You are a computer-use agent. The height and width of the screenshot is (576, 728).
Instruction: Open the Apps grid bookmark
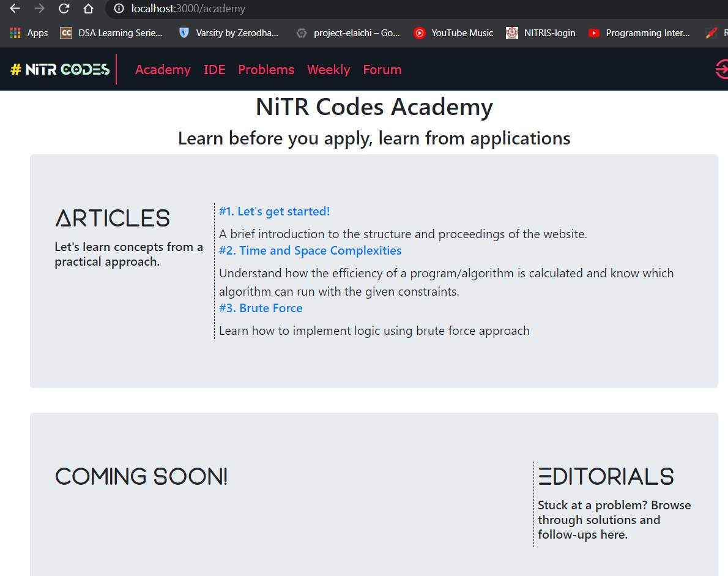(29, 33)
